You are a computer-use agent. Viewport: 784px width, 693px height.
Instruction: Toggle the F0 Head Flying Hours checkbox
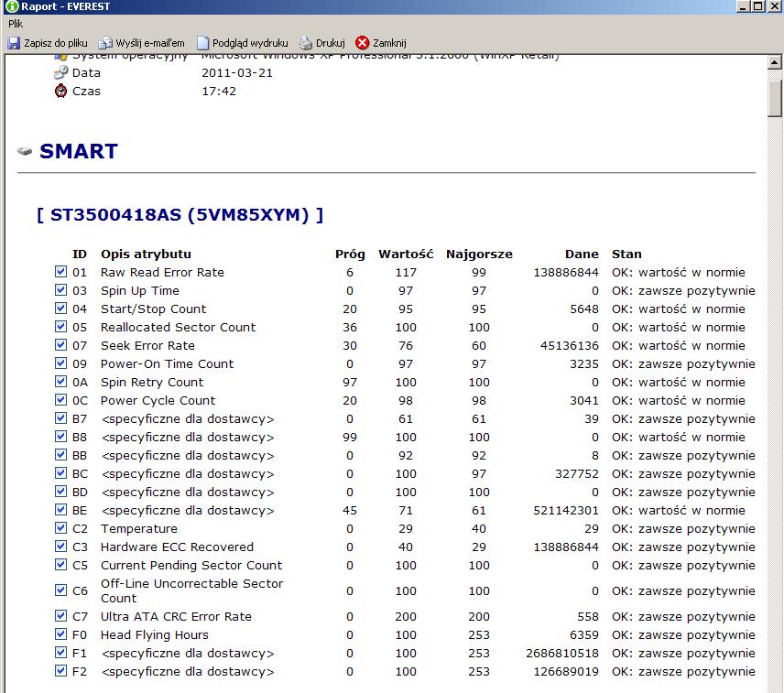(x=60, y=634)
